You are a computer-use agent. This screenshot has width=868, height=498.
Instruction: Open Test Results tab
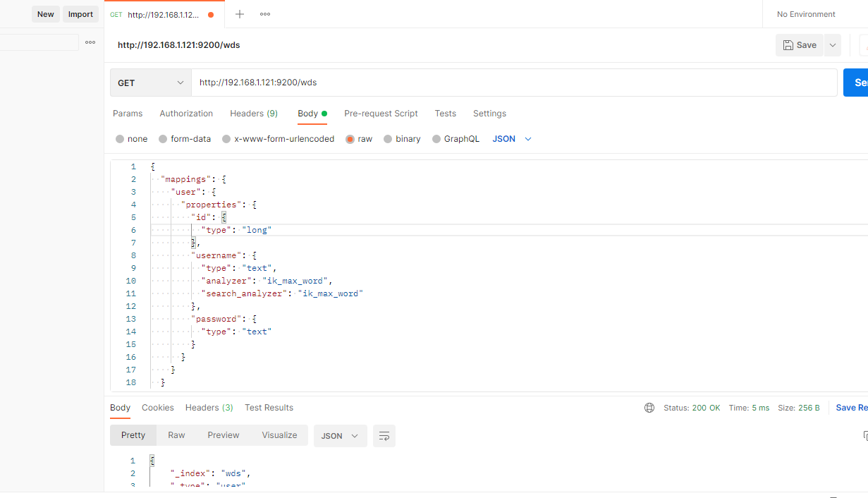pos(269,408)
